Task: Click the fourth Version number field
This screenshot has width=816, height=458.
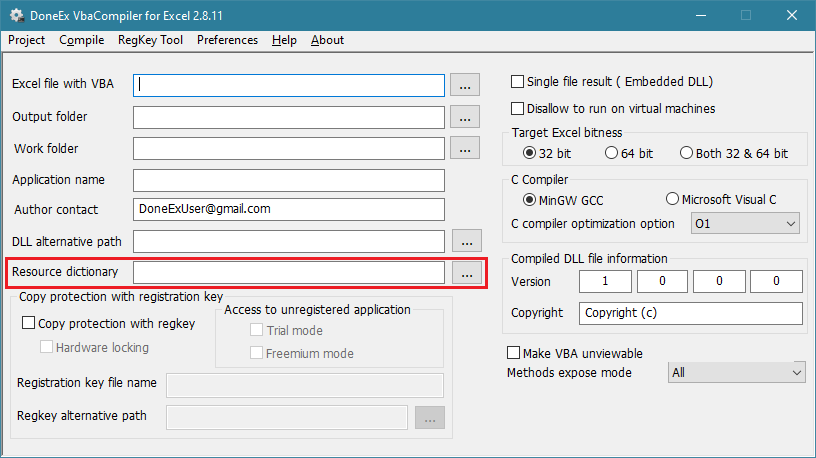Action: pos(776,282)
